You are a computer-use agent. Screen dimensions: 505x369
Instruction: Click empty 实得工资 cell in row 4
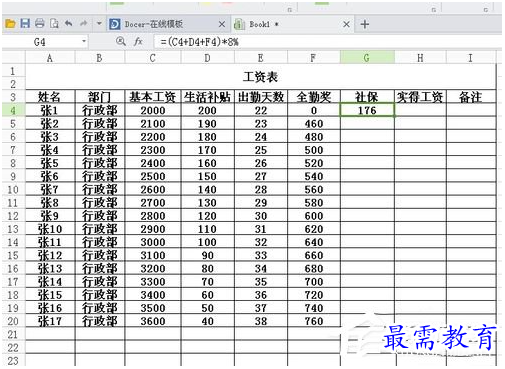coord(420,110)
